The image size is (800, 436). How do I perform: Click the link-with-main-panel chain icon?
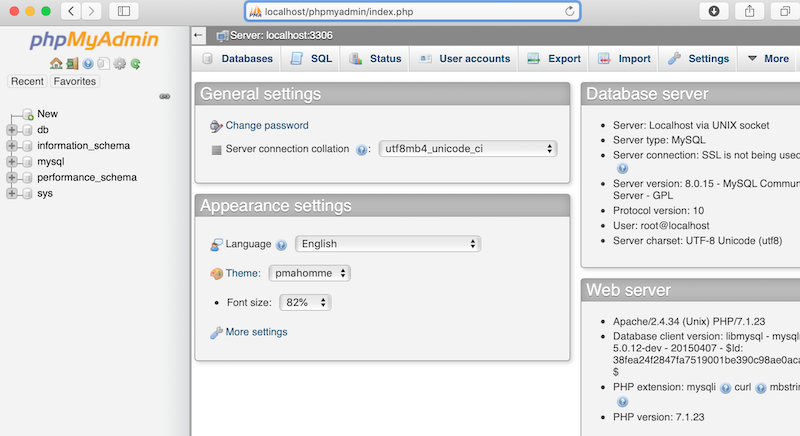164,96
